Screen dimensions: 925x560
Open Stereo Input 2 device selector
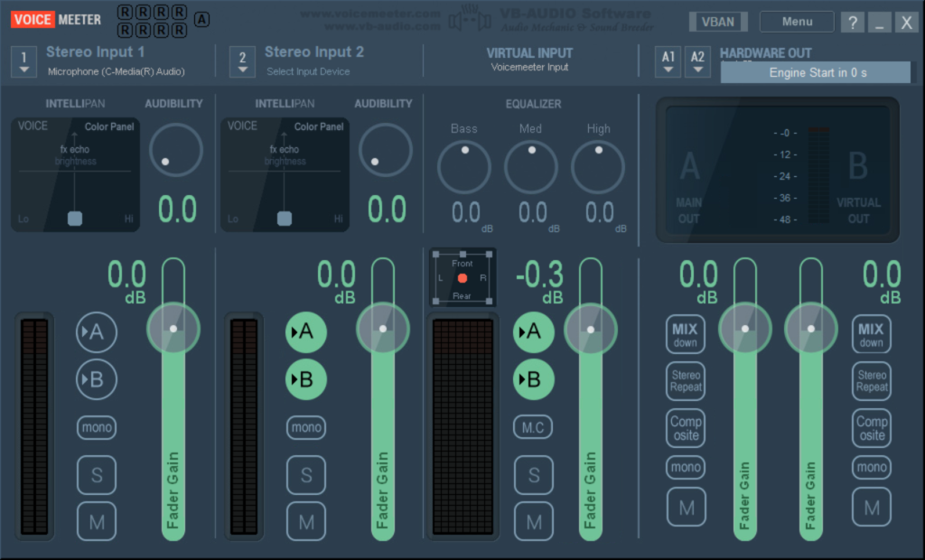click(x=242, y=61)
